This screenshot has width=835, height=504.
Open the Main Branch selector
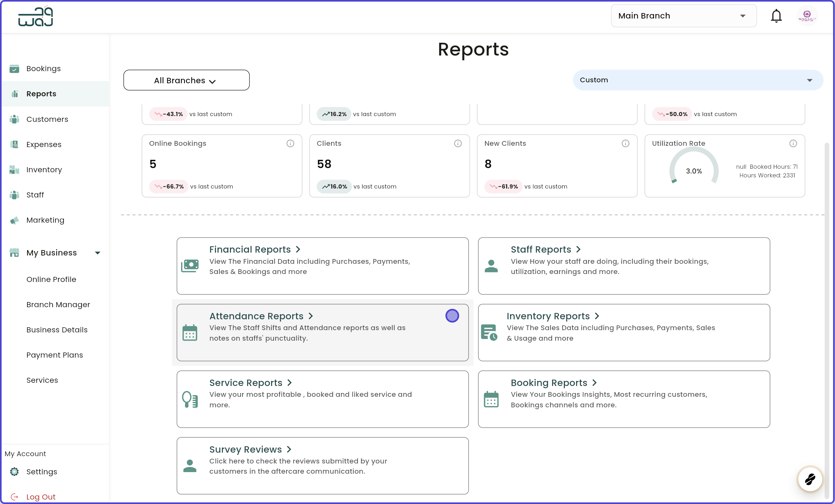(683, 16)
